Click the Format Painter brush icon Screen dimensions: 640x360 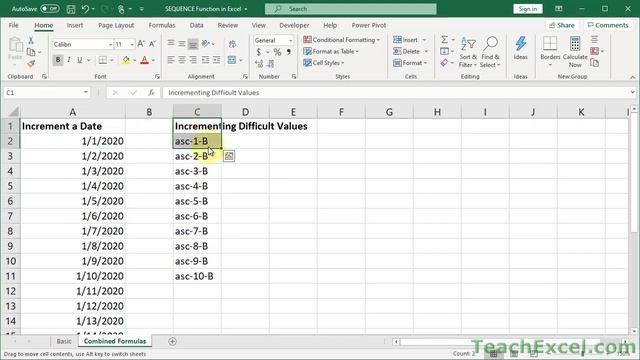pos(31,64)
